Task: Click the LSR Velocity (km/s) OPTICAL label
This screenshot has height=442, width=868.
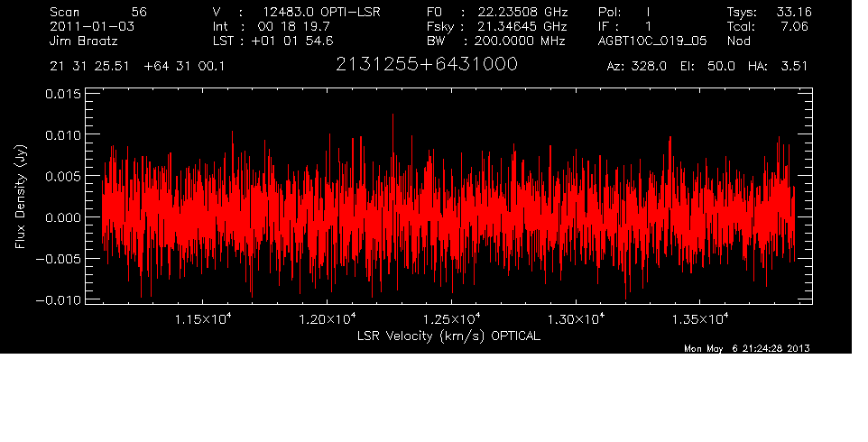Action: pyautogui.click(x=449, y=336)
